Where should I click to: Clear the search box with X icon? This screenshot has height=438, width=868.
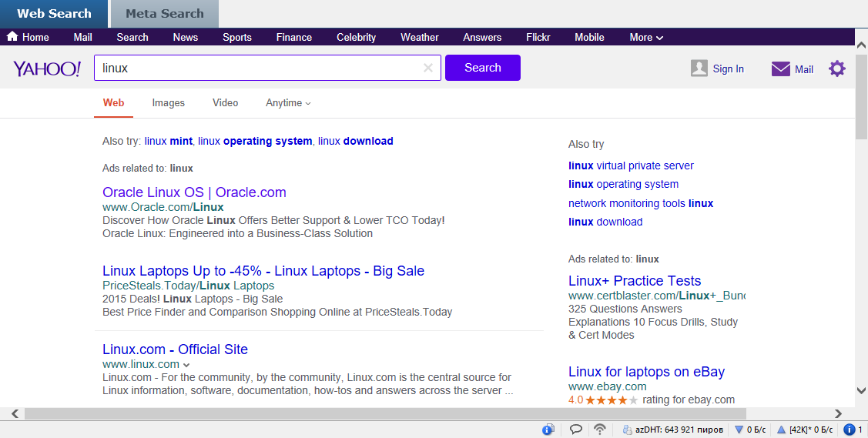click(428, 68)
